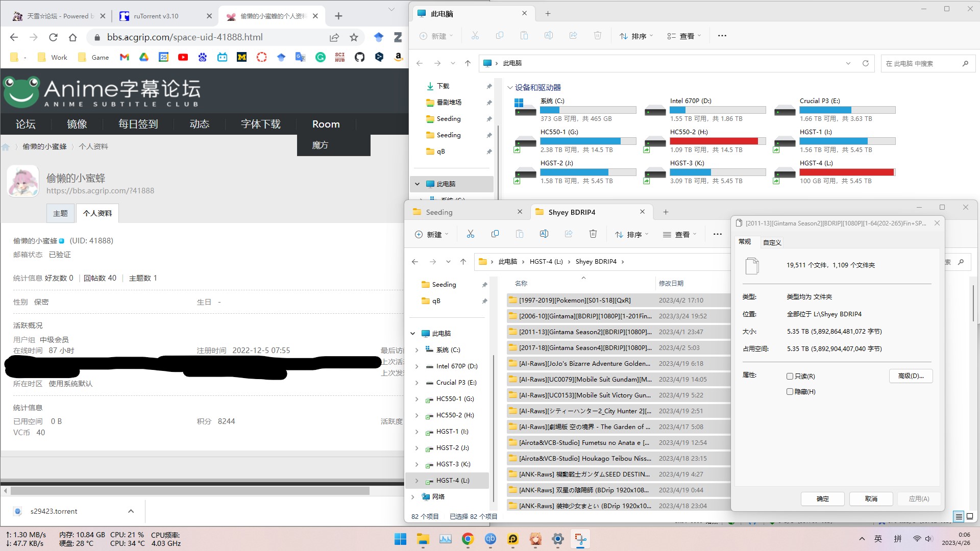This screenshot has width=980, height=551.
Task: Open Work bookmarks folder
Action: click(x=53, y=57)
